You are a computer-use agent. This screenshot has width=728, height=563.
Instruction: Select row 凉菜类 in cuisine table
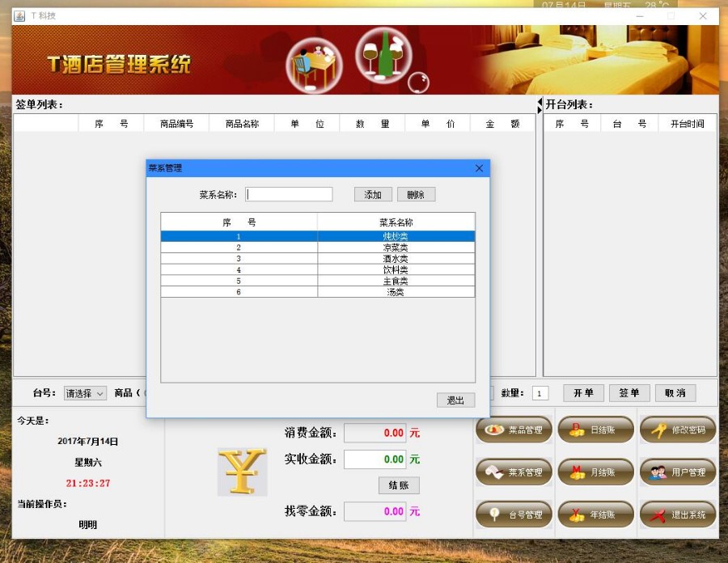pyautogui.click(x=318, y=248)
